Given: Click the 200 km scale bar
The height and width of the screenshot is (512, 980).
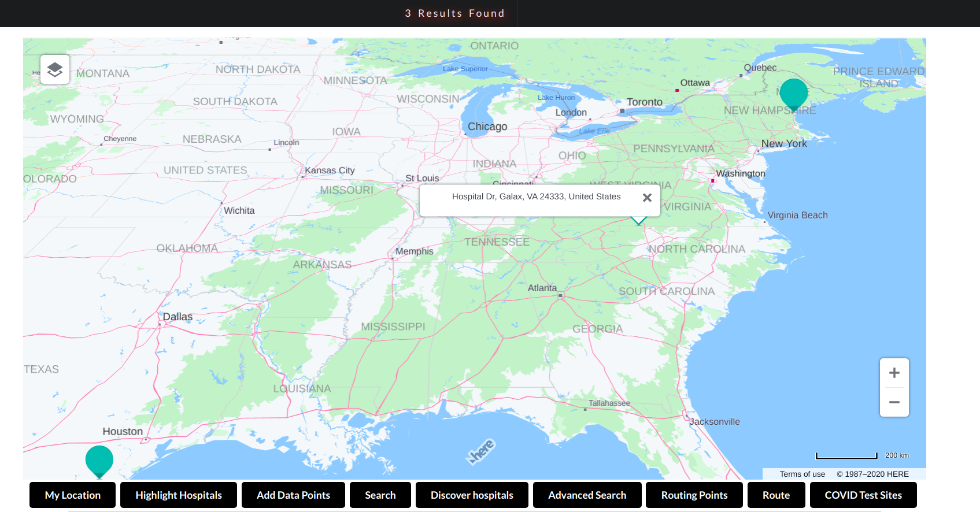Looking at the screenshot, I should coord(846,456).
